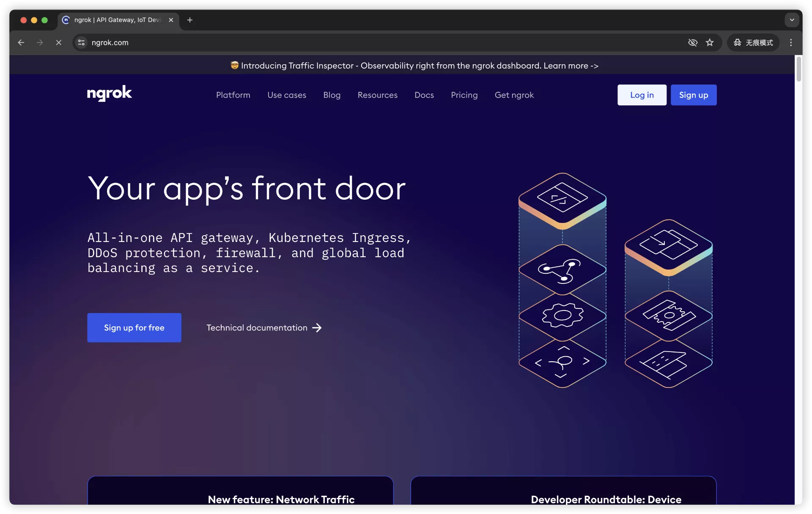
Task: Open the Technical documentation link
Action: (x=264, y=328)
